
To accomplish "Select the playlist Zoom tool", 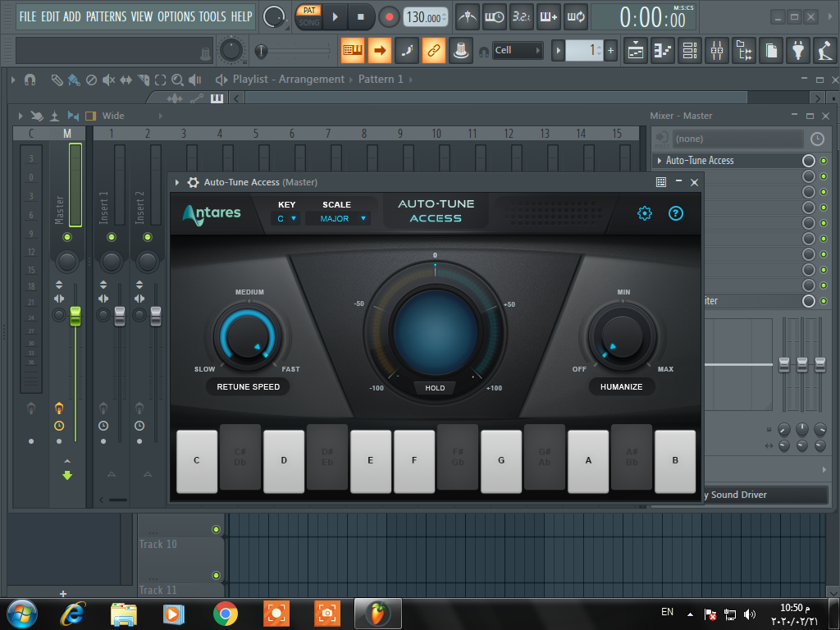I will point(177,80).
